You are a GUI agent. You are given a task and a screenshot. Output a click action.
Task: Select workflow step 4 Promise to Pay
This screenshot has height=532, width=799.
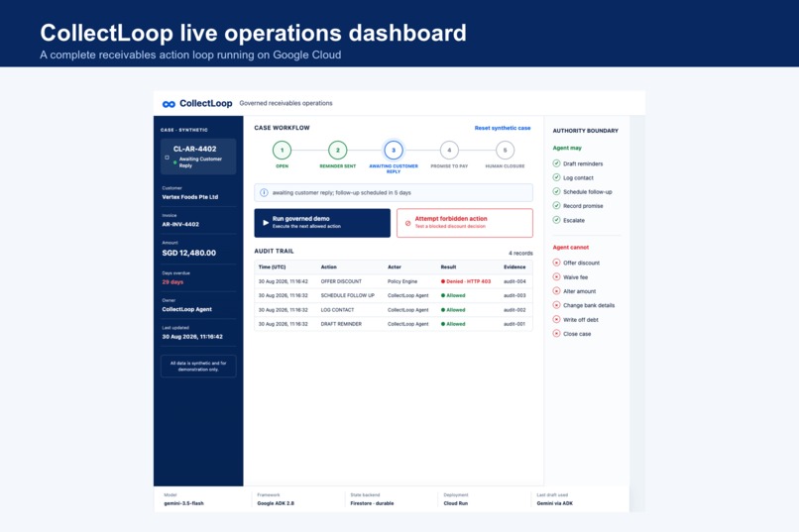[x=449, y=151]
